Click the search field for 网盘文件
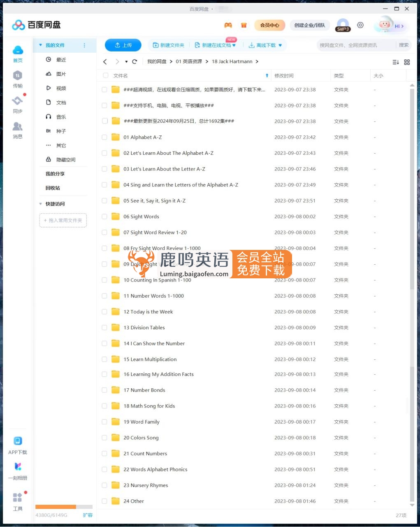 coord(356,45)
